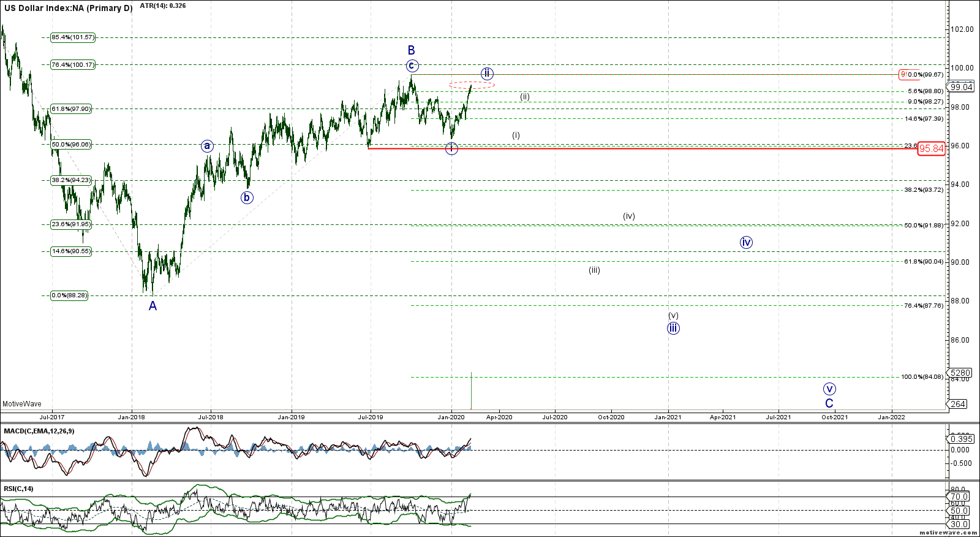Click the red dashed target ellipse
This screenshot has width=980, height=537.
(472, 85)
